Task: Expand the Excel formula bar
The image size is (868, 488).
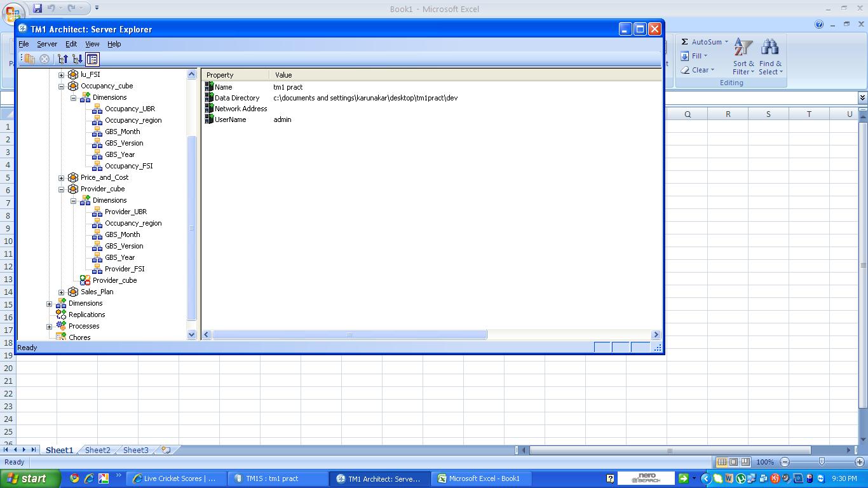Action: click(862, 98)
